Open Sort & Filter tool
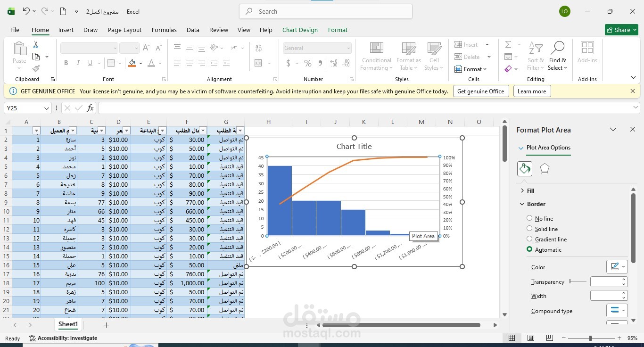The width and height of the screenshot is (644, 347). (536, 56)
